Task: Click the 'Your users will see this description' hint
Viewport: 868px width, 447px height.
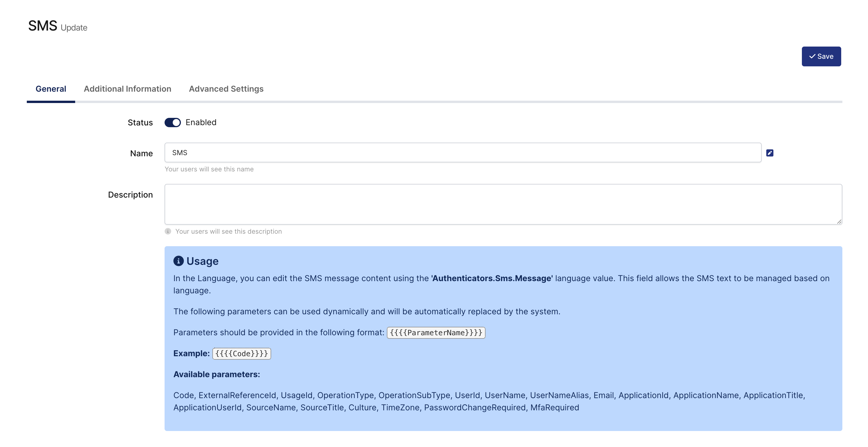Action: point(228,231)
